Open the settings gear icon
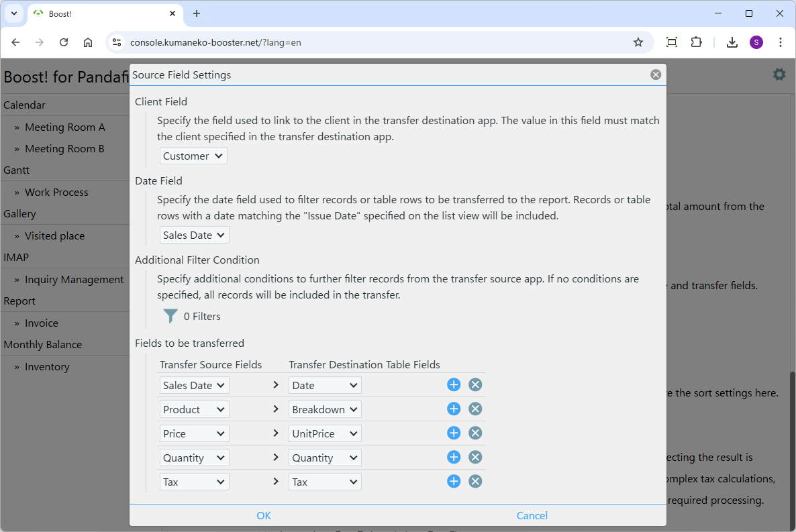The image size is (796, 532). coord(779,74)
